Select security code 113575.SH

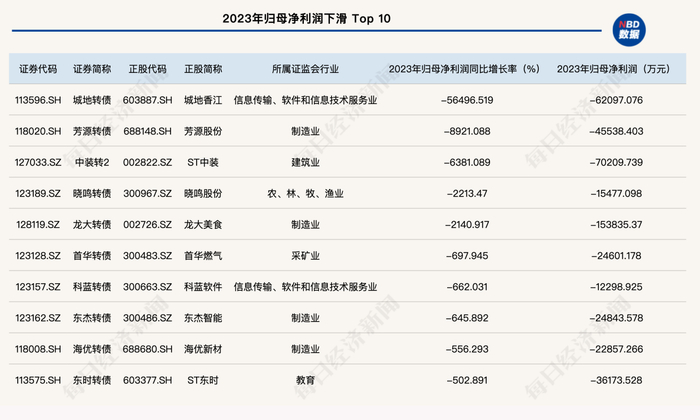(38, 381)
